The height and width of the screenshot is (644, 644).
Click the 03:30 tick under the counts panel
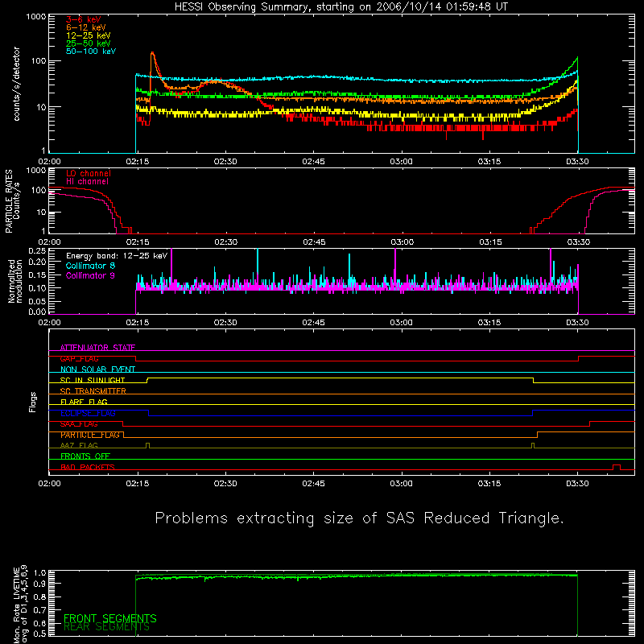577,162
